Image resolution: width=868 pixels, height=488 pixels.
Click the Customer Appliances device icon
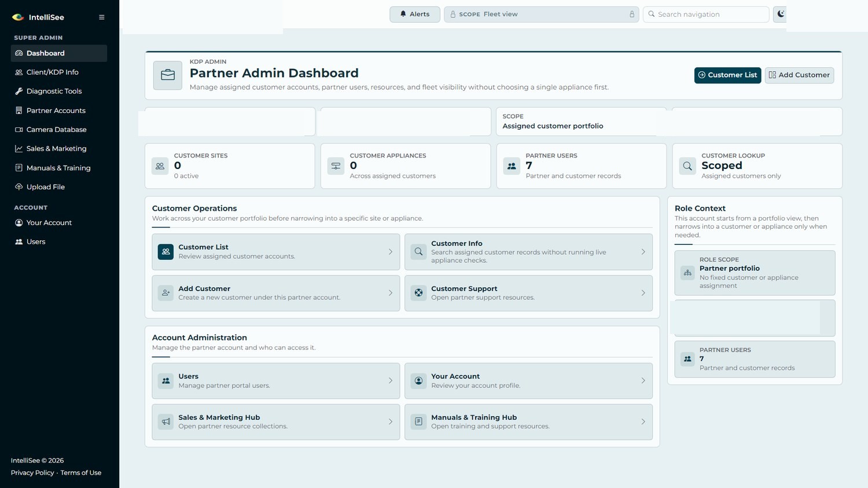[x=336, y=166]
